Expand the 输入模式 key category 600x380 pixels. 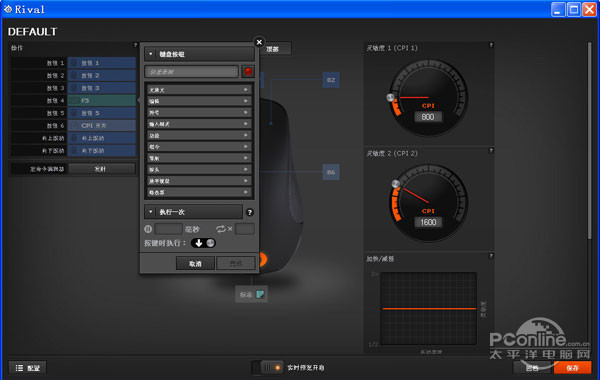coord(199,124)
